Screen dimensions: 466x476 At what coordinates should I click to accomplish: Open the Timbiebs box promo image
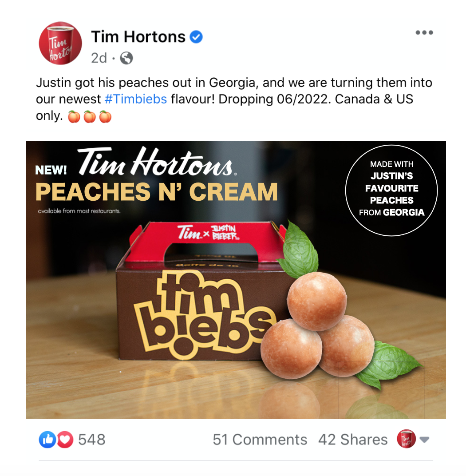[236, 280]
